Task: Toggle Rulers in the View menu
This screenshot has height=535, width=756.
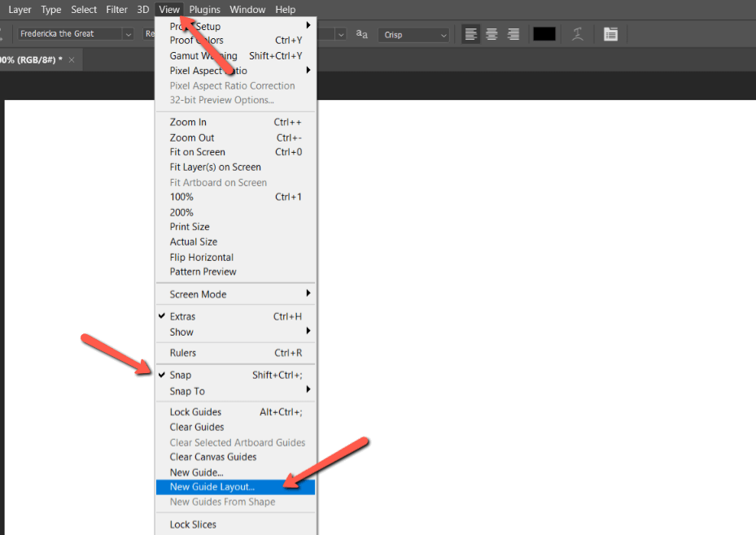Action: click(183, 353)
